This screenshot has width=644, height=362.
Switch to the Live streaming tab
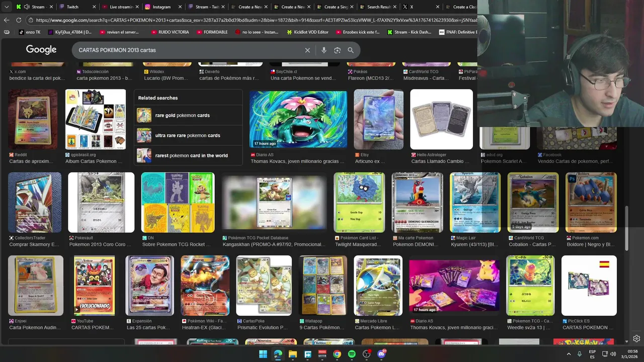tap(121, 7)
